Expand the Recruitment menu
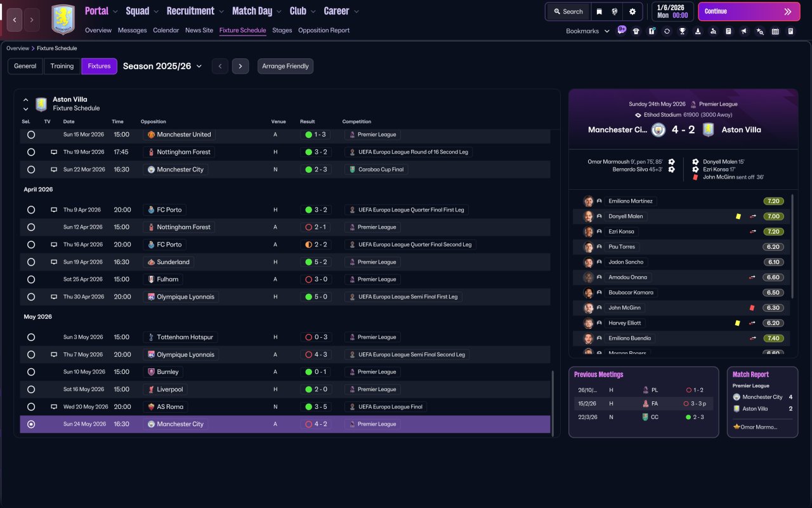Screen dimensions: 812x508 point(195,11)
